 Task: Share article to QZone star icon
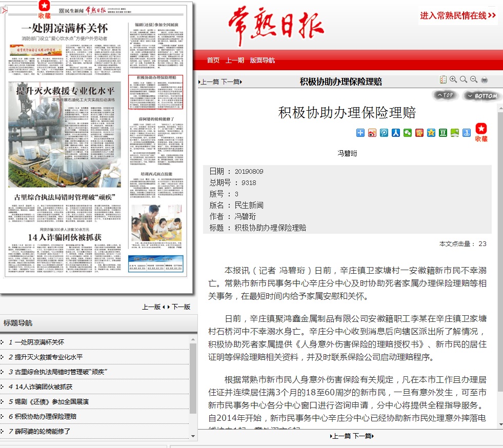pyautogui.click(x=431, y=133)
